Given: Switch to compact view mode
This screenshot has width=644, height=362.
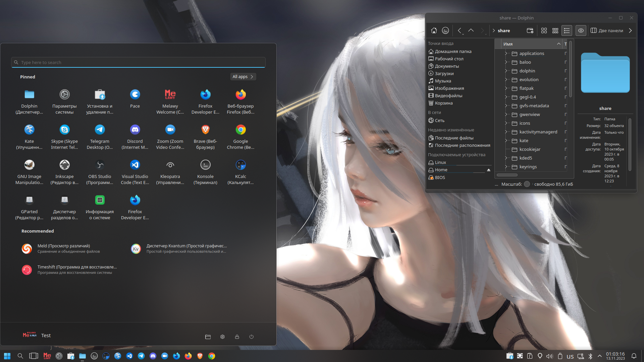Looking at the screenshot, I should point(555,31).
